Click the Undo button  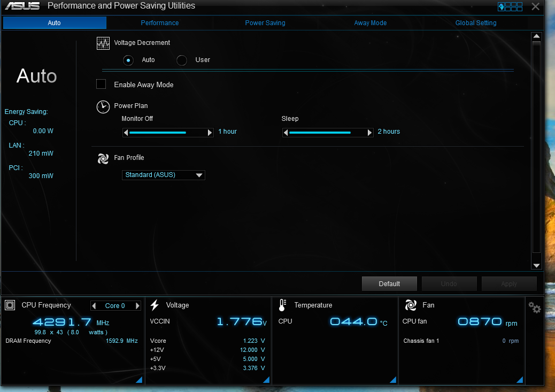449,283
